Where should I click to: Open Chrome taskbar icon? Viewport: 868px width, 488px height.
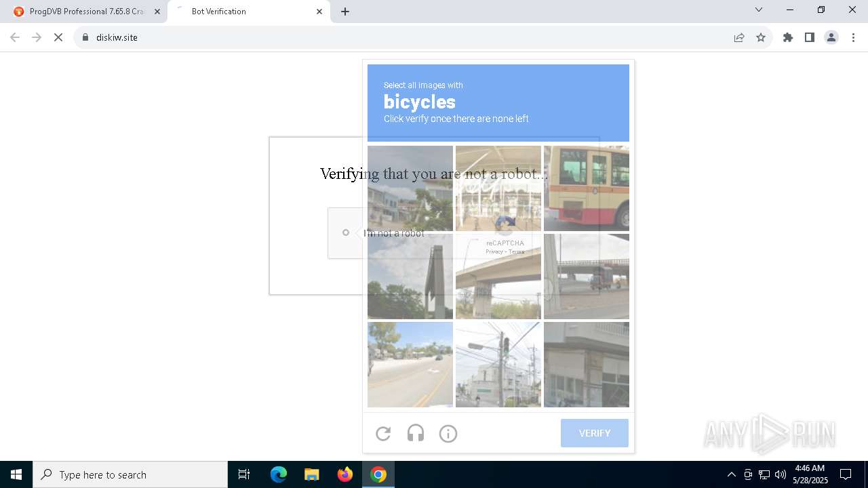tap(378, 474)
